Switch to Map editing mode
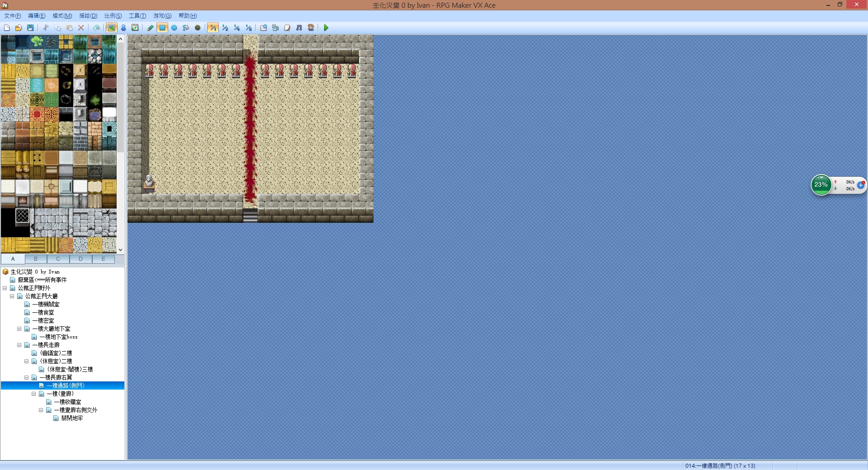868x470 pixels. coord(112,28)
